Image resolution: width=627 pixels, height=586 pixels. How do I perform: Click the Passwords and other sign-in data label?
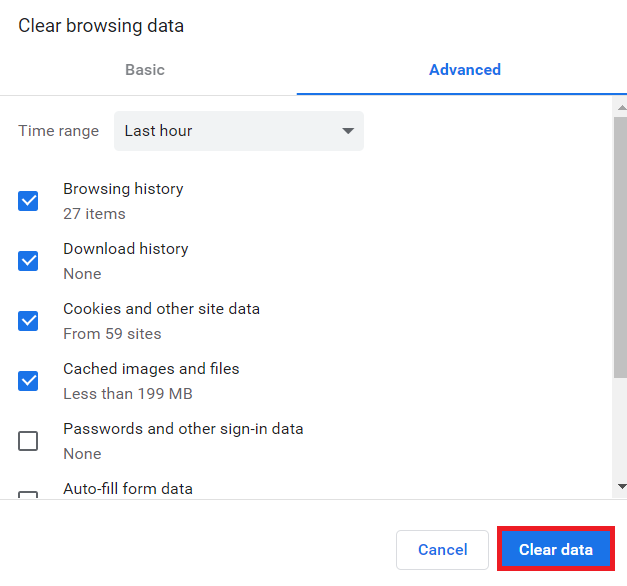coord(183,429)
